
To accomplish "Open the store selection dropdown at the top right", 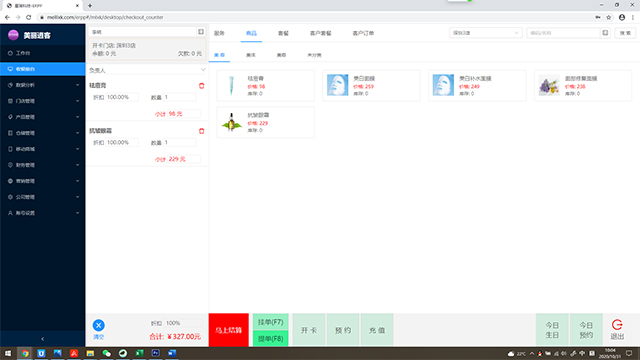I will (485, 33).
